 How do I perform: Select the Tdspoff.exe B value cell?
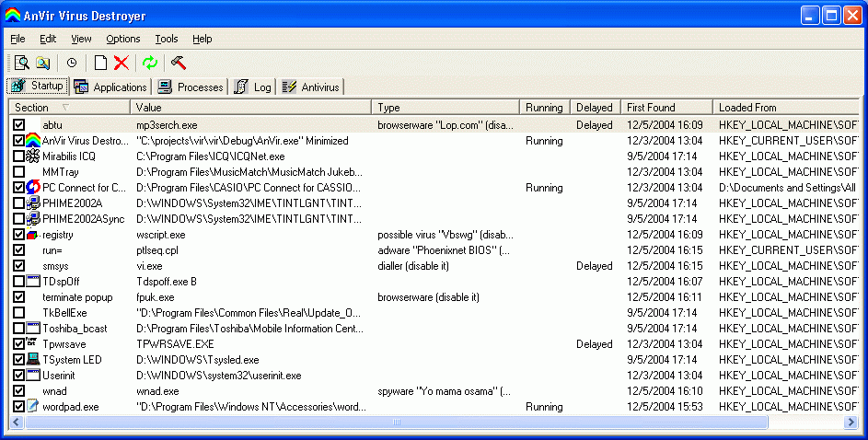click(167, 281)
